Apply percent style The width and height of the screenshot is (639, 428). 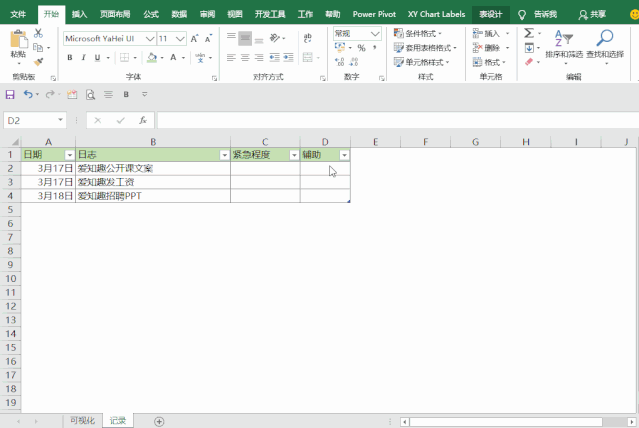361,48
